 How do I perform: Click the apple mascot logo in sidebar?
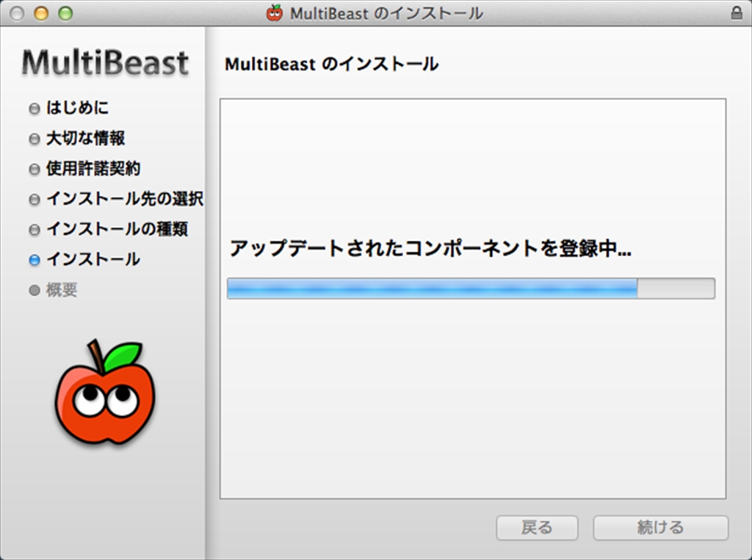coord(104,392)
